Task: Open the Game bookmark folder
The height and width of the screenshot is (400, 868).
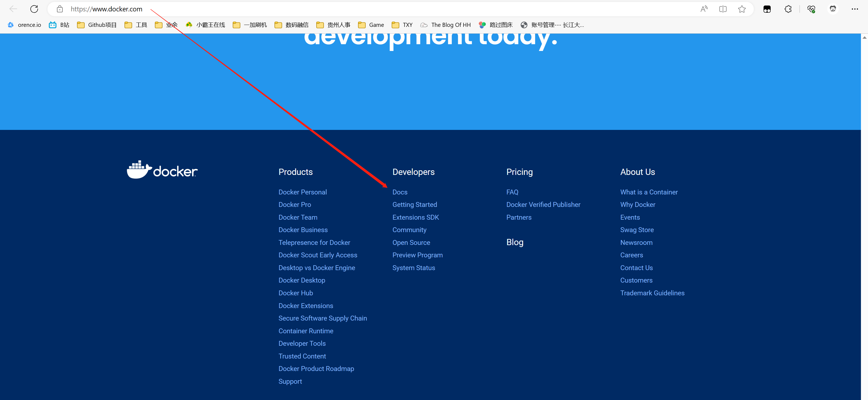Action: pos(371,25)
